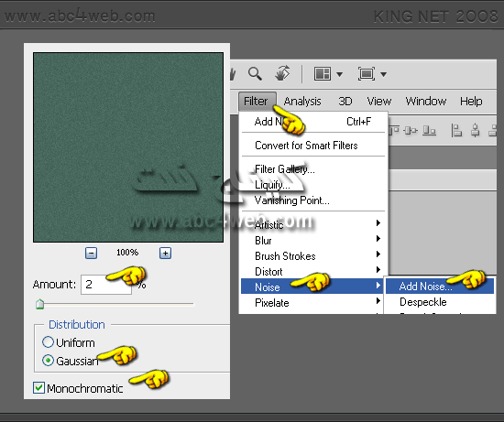Click Align left edges icon

(x=456, y=130)
